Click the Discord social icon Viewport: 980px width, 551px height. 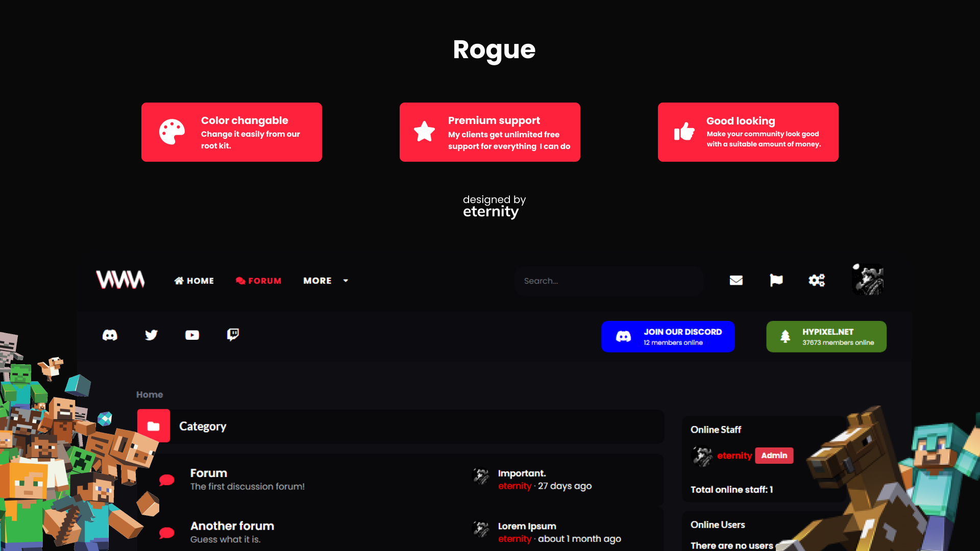tap(110, 335)
